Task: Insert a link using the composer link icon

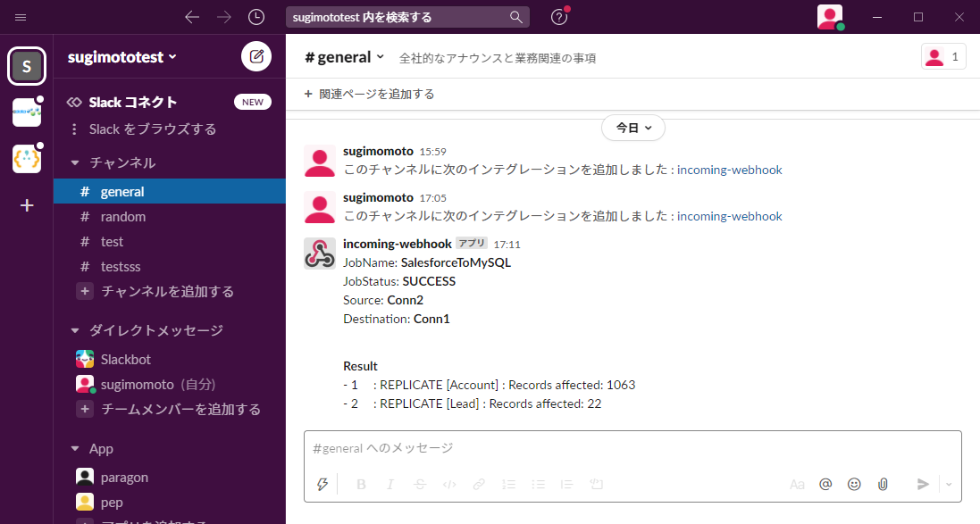Action: click(479, 484)
